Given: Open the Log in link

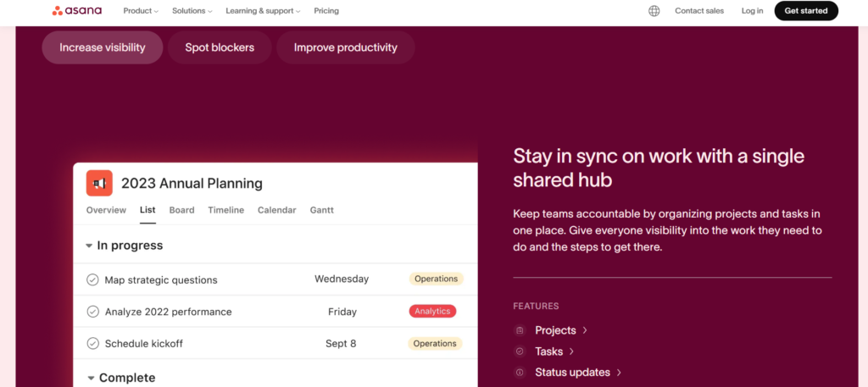Looking at the screenshot, I should 752,11.
